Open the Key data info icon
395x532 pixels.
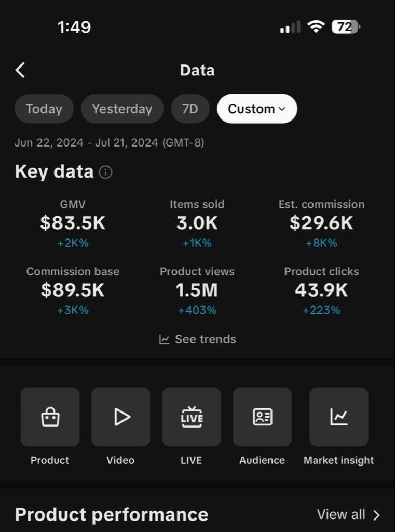105,172
